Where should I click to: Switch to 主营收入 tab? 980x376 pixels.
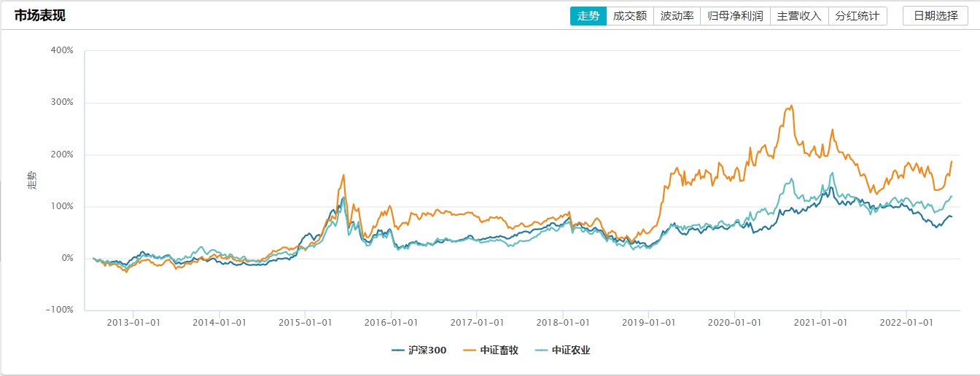click(799, 15)
